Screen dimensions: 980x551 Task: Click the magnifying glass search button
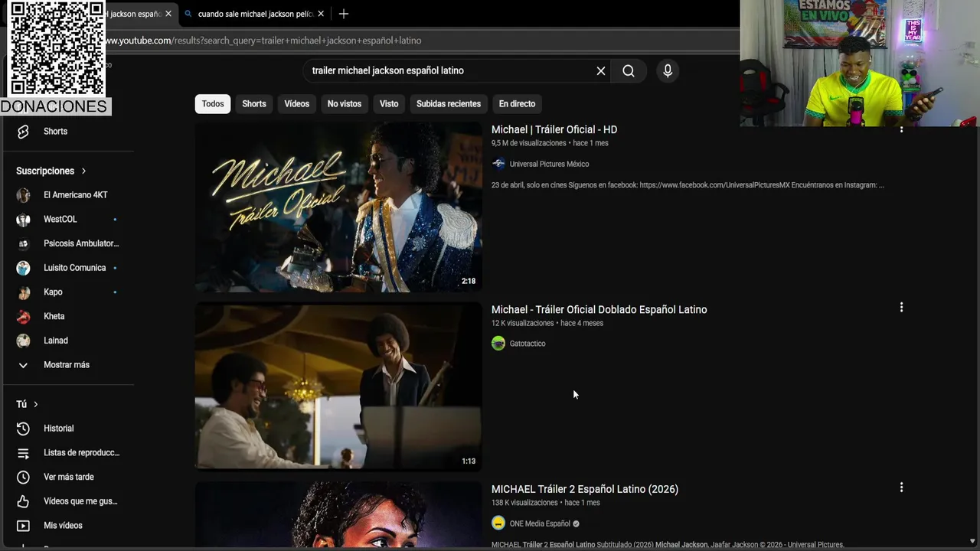click(x=629, y=70)
